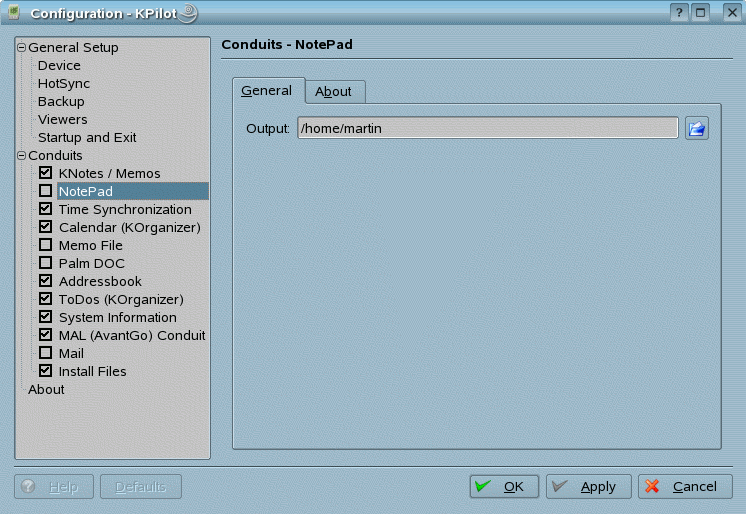
Task: Uncheck the ToDos (KOrganizer) checkbox
Action: [46, 299]
